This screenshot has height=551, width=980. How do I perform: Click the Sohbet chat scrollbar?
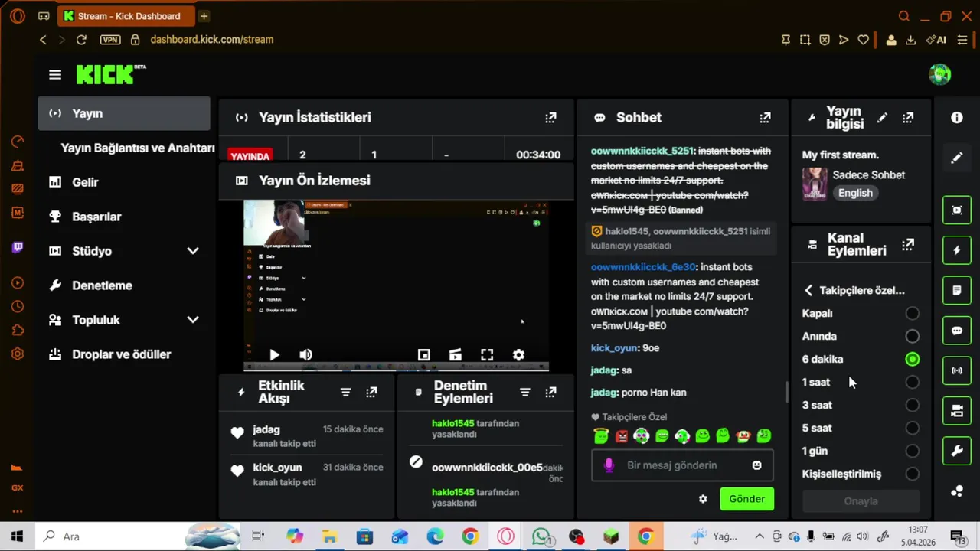pyautogui.click(x=786, y=392)
